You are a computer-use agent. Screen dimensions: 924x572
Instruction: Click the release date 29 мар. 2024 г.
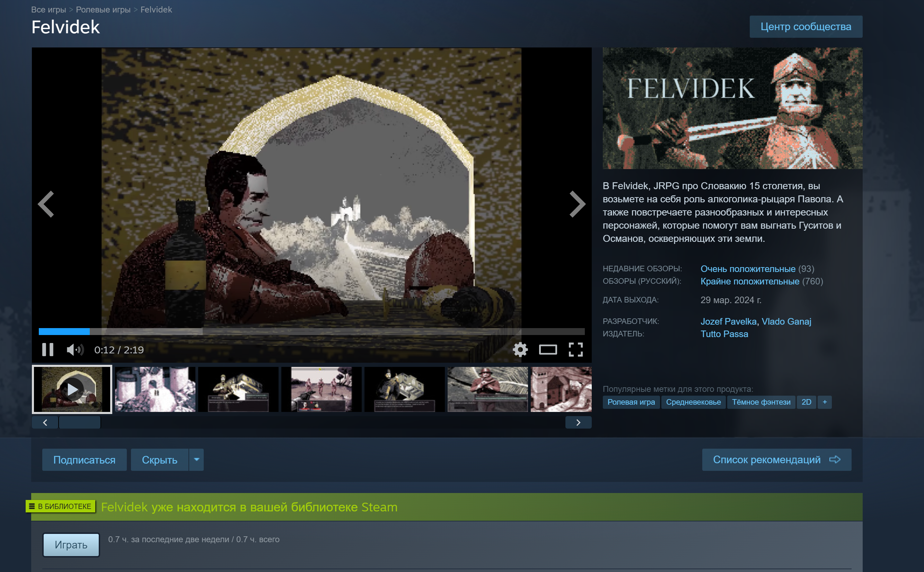tap(731, 300)
